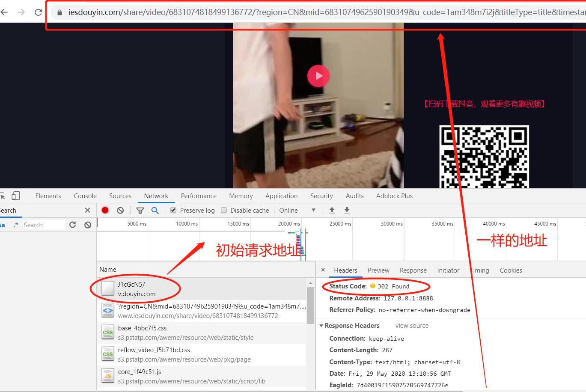Image resolution: width=586 pixels, height=392 pixels.
Task: Open the Console tab
Action: (85, 196)
